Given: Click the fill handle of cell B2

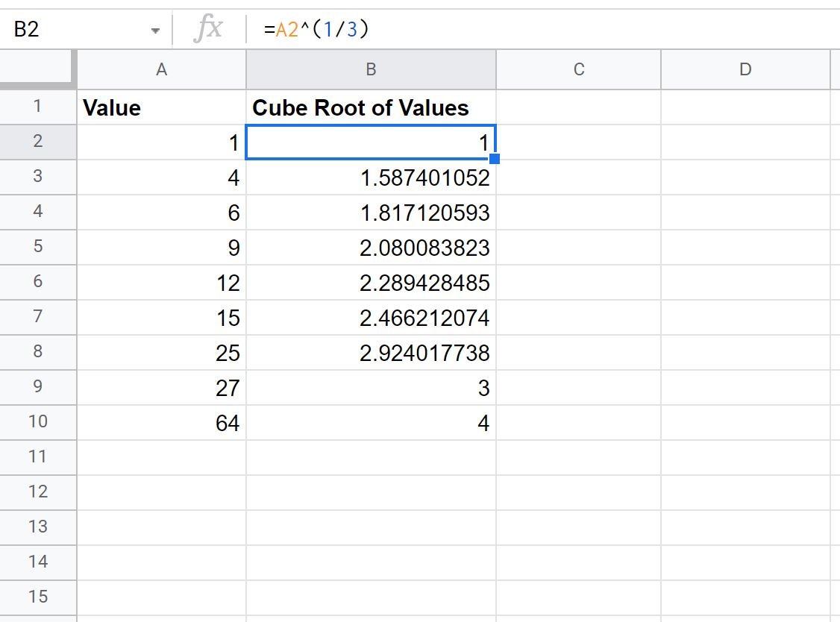Looking at the screenshot, I should (x=495, y=159).
